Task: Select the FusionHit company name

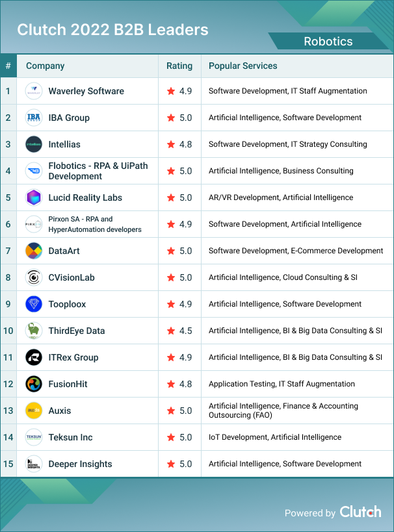Action: coord(68,384)
